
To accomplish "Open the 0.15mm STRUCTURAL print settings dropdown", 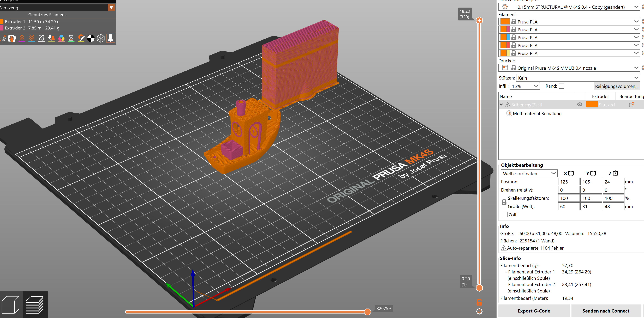I will pyautogui.click(x=569, y=7).
